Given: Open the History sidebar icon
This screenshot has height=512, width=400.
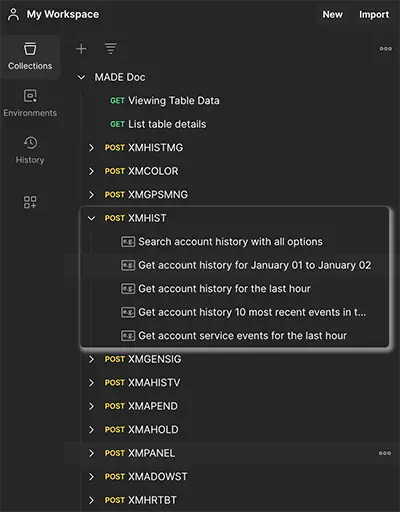Looking at the screenshot, I should [30, 150].
